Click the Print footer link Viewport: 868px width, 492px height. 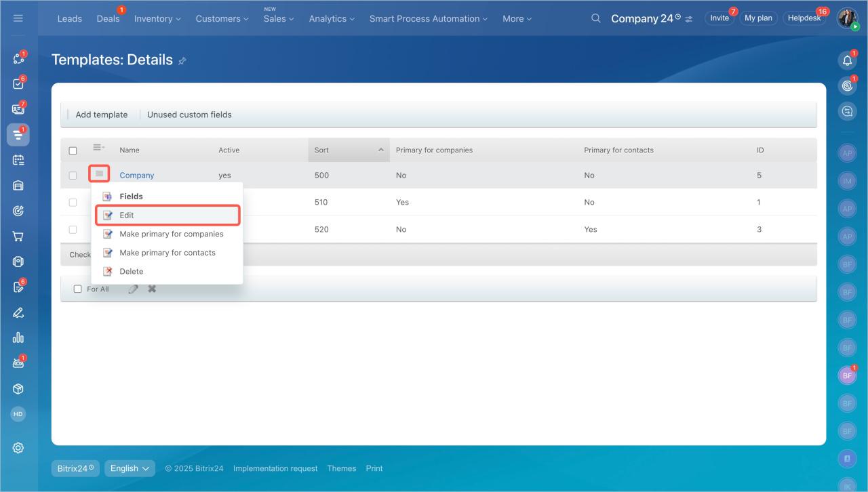coord(374,468)
